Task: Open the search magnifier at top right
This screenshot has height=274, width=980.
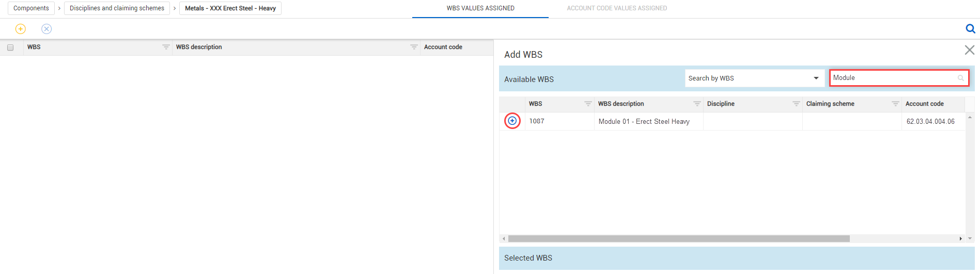Action: pos(970,29)
